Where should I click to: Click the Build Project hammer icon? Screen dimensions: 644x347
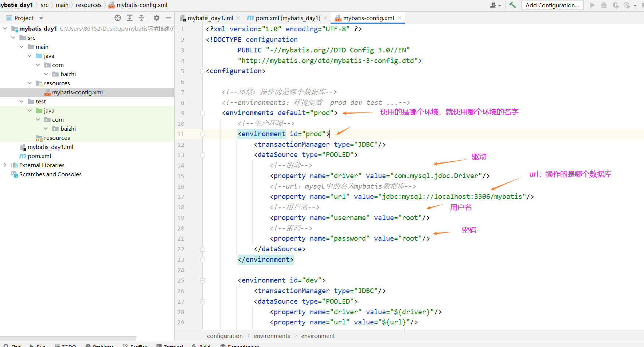[512, 5]
